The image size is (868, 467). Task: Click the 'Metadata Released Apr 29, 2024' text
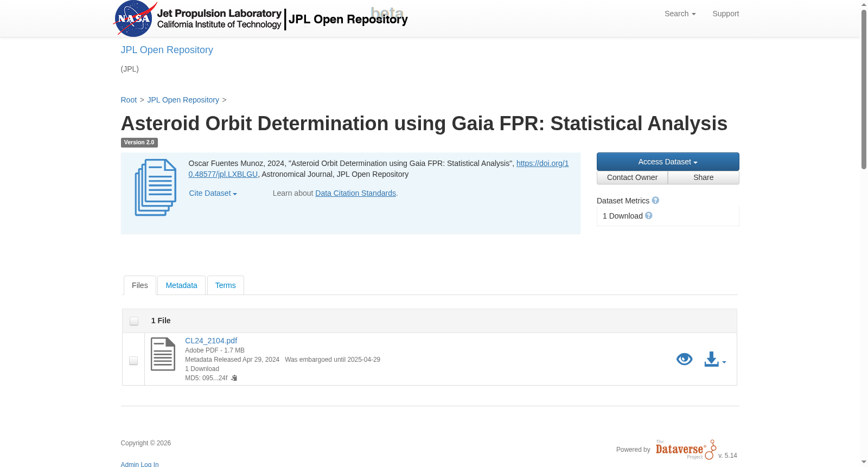pyautogui.click(x=232, y=360)
